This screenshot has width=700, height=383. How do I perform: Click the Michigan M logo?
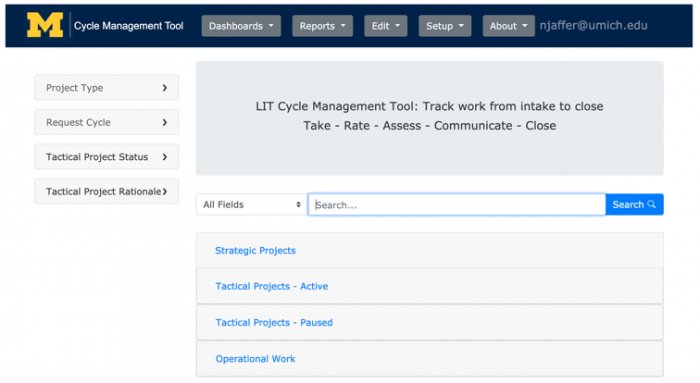tap(45, 25)
